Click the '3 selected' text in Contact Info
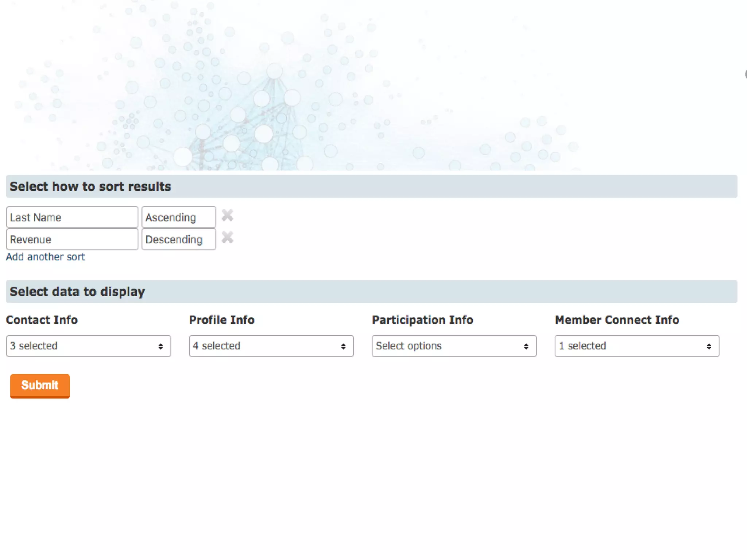 [34, 346]
